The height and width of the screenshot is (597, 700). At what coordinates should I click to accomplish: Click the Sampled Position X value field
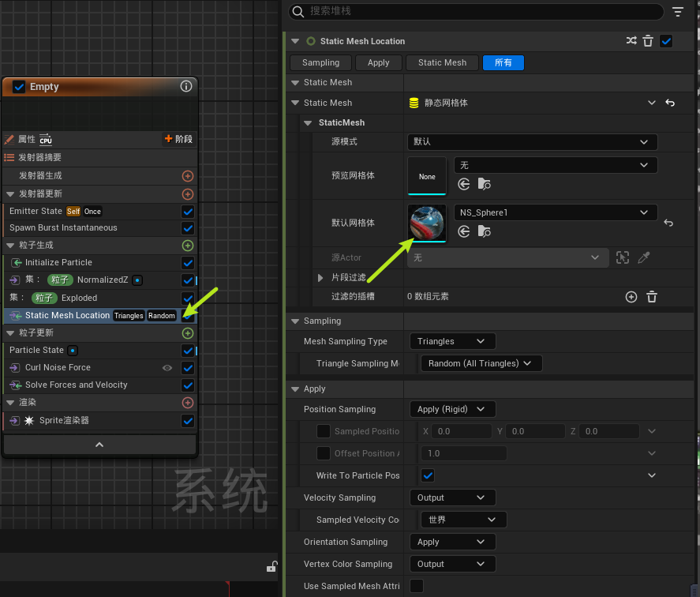tap(463, 431)
